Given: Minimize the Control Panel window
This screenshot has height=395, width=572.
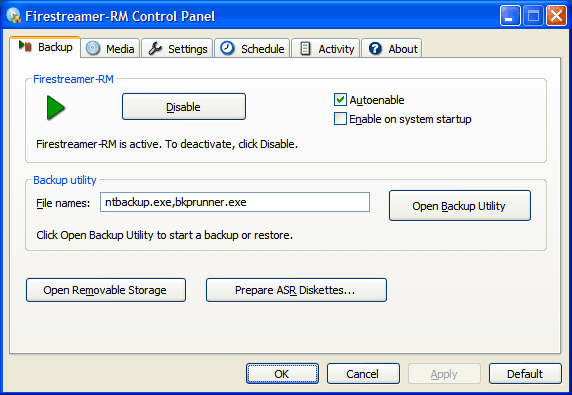Looking at the screenshot, I should [x=510, y=16].
